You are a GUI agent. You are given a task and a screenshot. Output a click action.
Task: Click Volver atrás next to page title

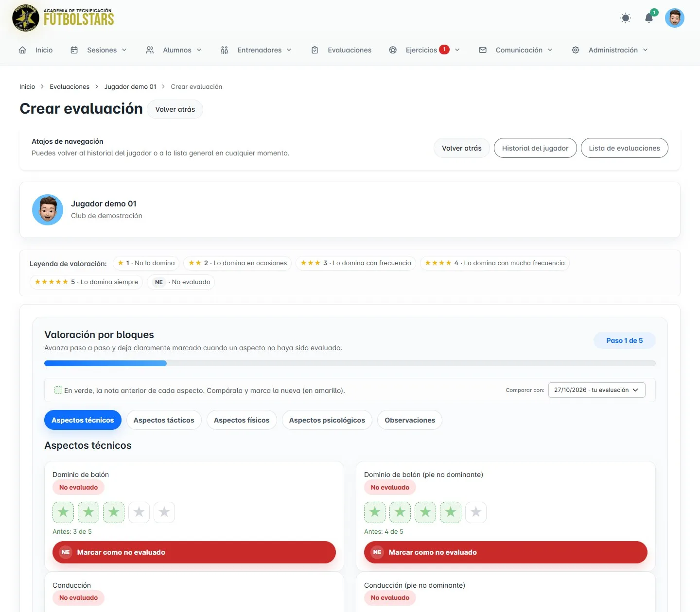tap(175, 109)
